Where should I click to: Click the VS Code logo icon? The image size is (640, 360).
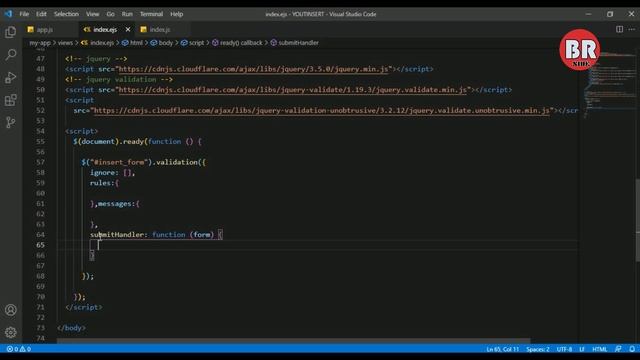click(8, 14)
